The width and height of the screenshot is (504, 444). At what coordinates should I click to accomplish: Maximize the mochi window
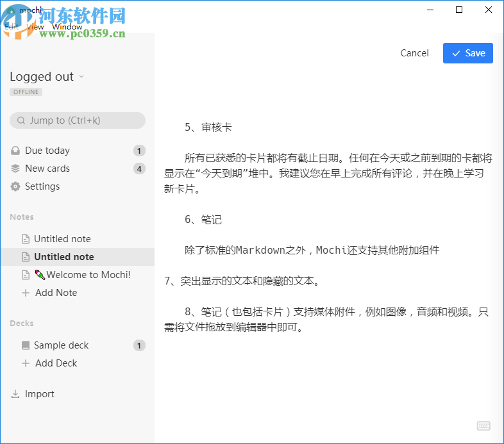[x=459, y=10]
